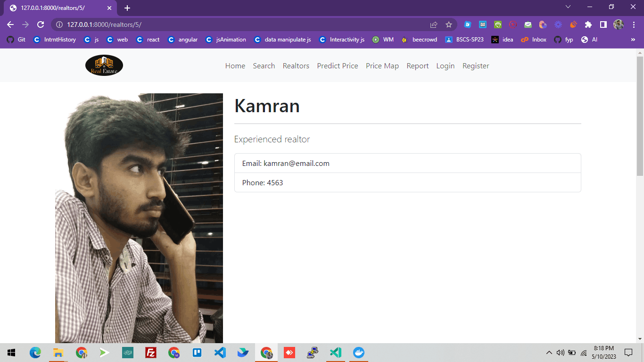Image resolution: width=644 pixels, height=362 pixels.
Task: Click the Real Estate logo in navbar
Action: click(104, 66)
